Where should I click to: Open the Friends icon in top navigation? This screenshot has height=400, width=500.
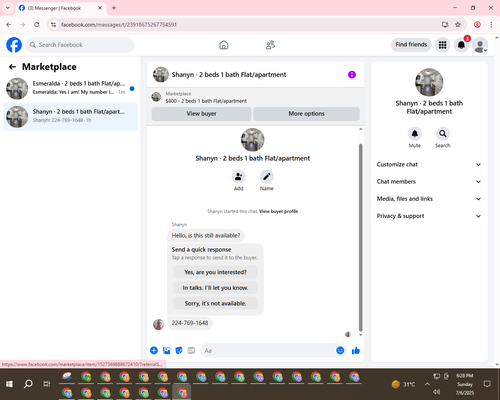coord(270,45)
